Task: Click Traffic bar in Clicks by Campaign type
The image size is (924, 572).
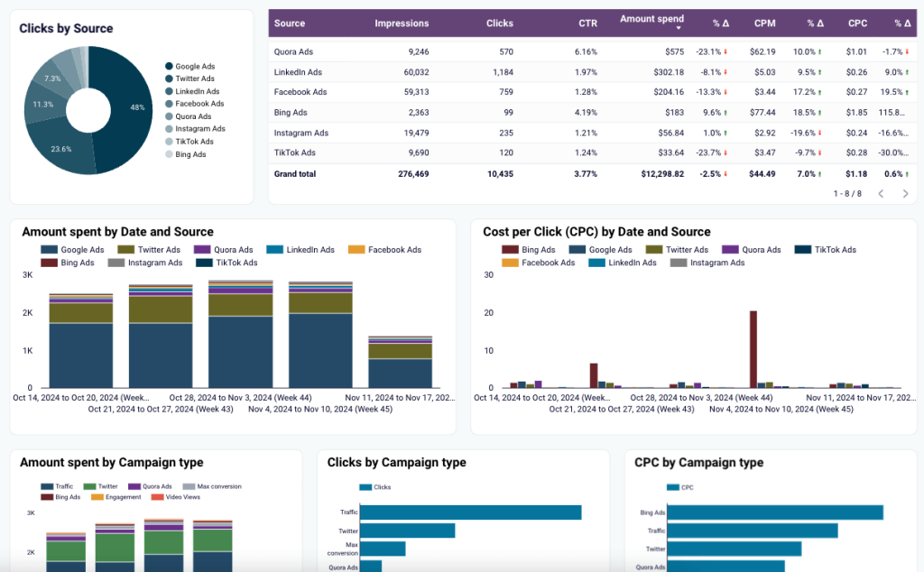Action: tap(470, 512)
